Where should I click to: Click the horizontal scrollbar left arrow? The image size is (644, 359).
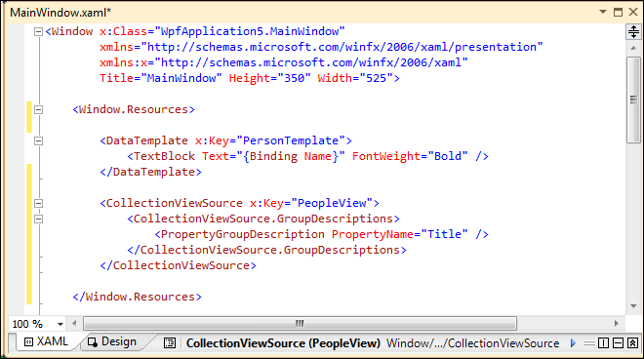(74, 324)
